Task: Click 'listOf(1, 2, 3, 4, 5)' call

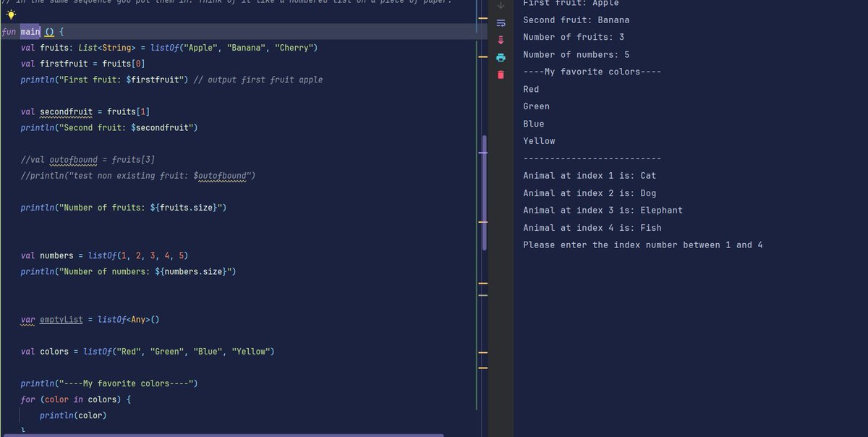Action: [138, 255]
